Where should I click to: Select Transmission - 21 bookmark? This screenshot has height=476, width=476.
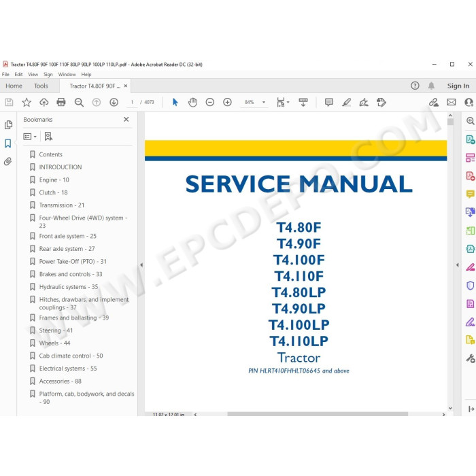point(62,205)
